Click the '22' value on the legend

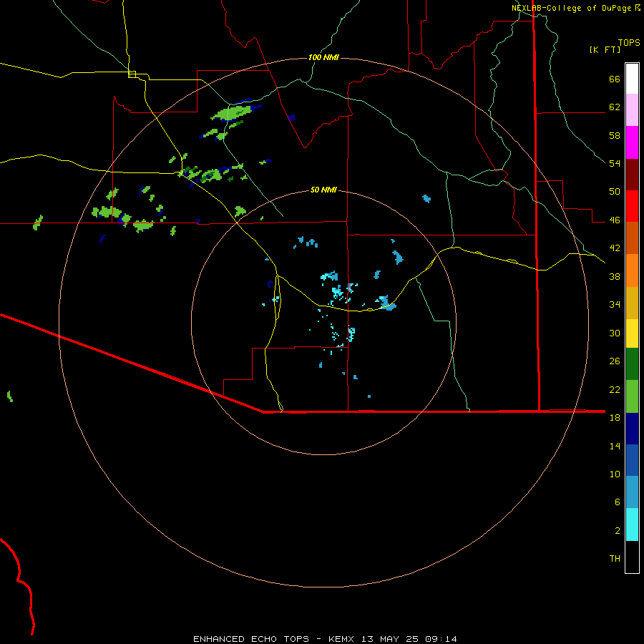click(615, 389)
